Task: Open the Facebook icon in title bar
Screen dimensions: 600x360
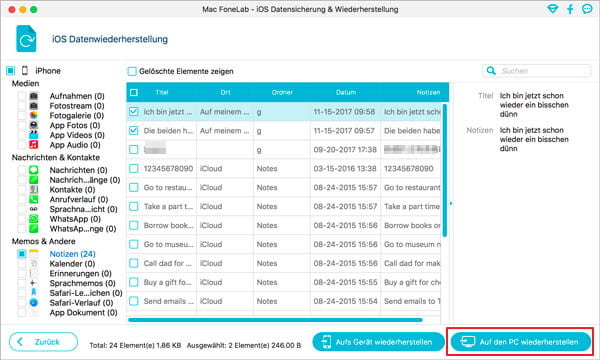Action: tap(570, 9)
